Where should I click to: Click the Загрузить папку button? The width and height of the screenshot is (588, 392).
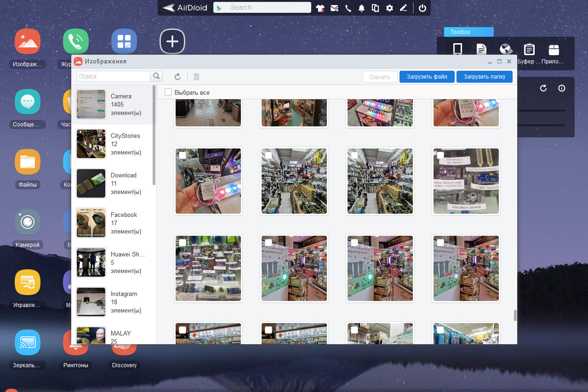coord(485,77)
